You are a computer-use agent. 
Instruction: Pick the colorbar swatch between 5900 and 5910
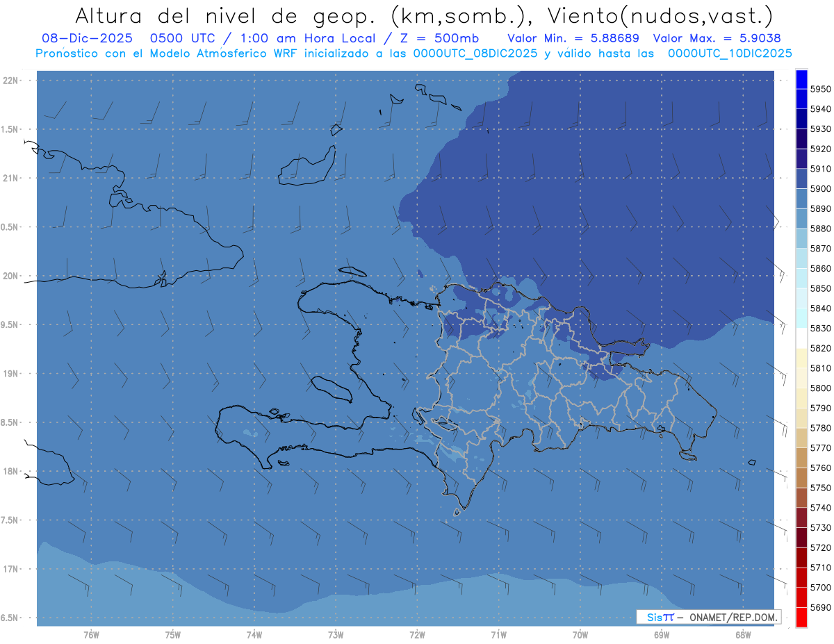click(x=801, y=179)
